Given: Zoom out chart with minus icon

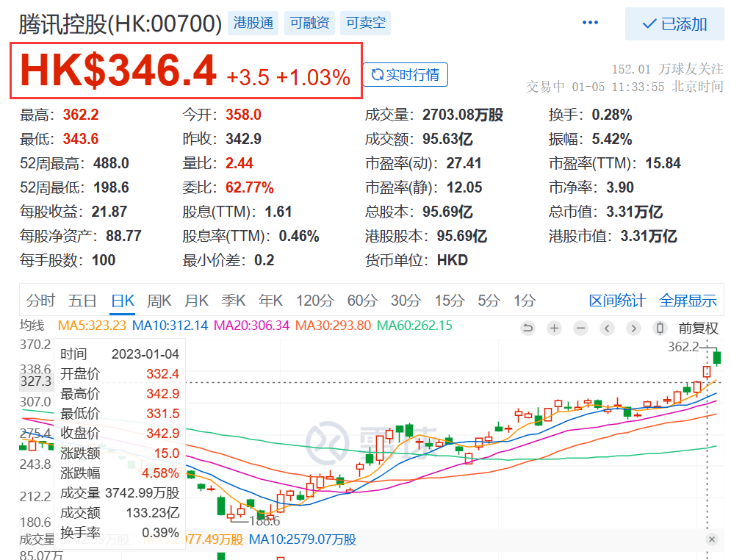Looking at the screenshot, I should pos(580,329).
